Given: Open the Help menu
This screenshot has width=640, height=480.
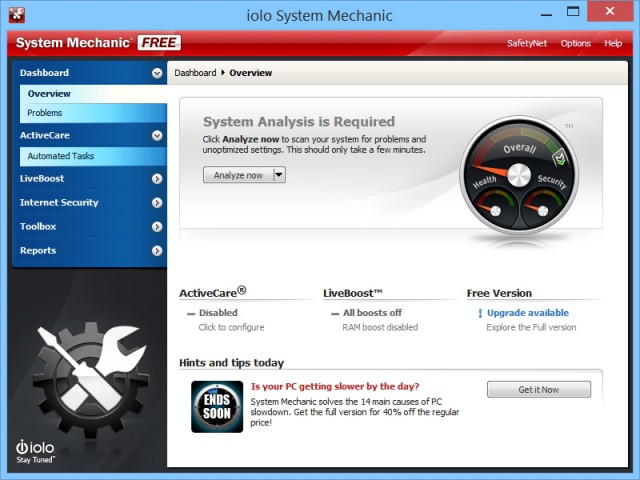Looking at the screenshot, I should (613, 43).
